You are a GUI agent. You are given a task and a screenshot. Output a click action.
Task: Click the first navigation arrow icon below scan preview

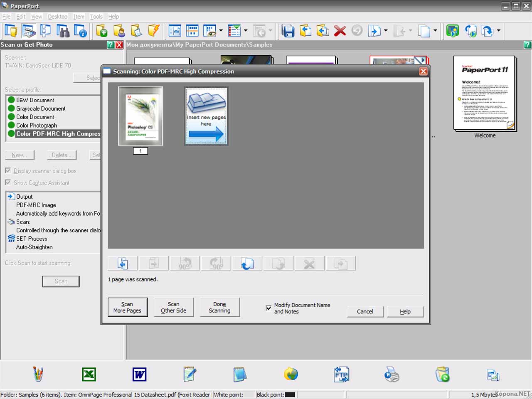coord(123,264)
